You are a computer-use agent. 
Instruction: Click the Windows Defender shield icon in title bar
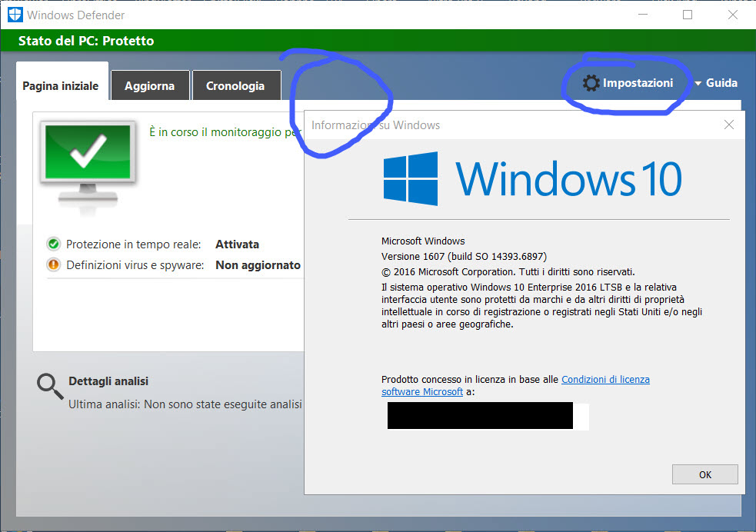pos(15,15)
